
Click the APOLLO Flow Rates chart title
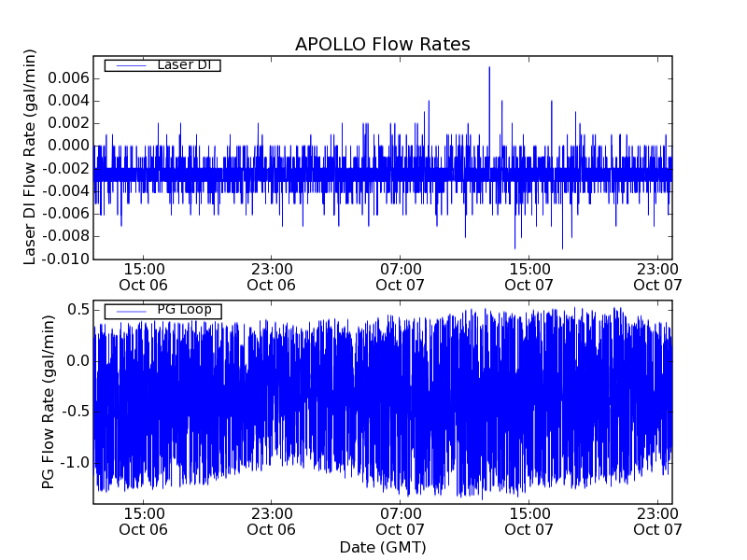pos(382,45)
